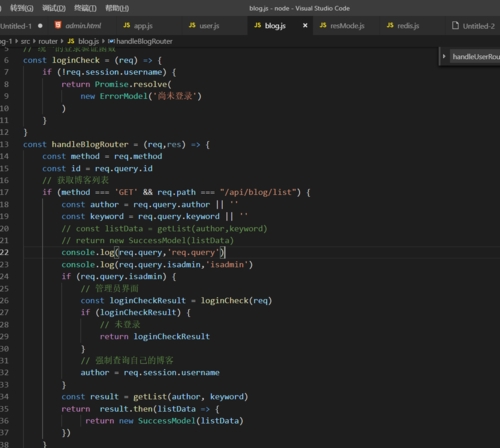The width and height of the screenshot is (500, 448).
Task: Click ErrorModel on line 9
Action: 124,96
